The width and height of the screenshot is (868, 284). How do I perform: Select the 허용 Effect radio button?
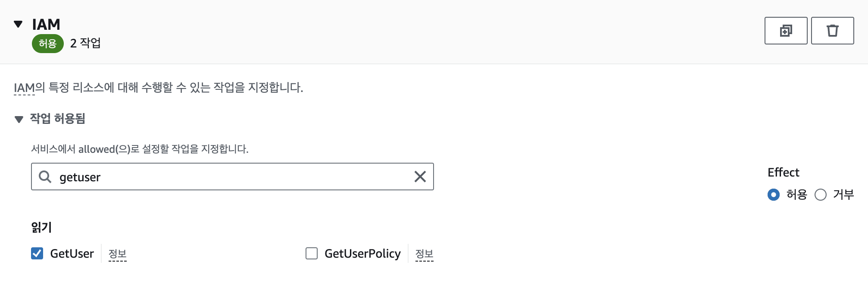pos(774,195)
